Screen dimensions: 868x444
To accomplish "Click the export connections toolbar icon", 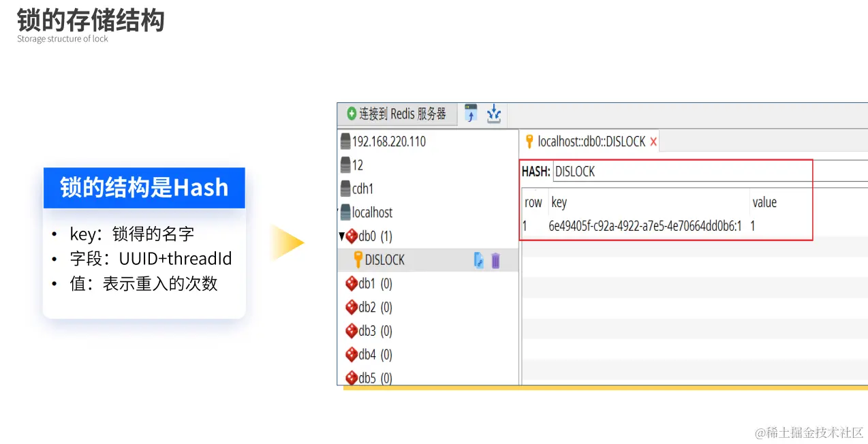I will pyautogui.click(x=494, y=114).
